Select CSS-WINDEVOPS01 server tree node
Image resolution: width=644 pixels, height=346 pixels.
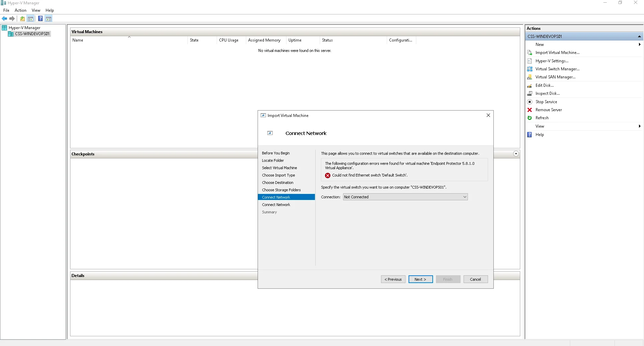pyautogui.click(x=32, y=34)
